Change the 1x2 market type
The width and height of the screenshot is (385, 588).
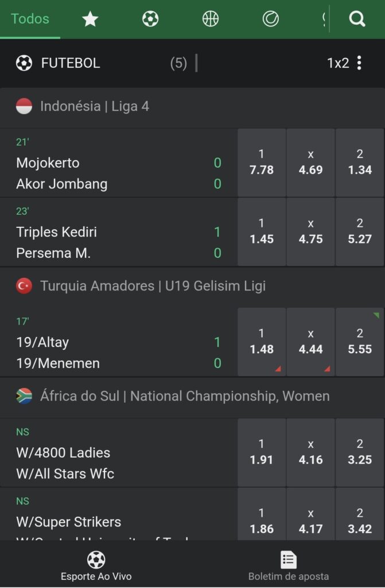338,63
